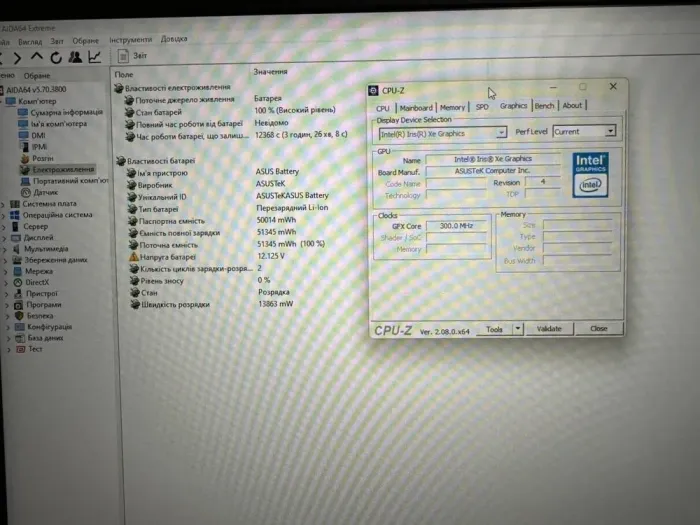Select DirectX in the sidebar tree
This screenshot has width=700, height=525.
tap(37, 282)
